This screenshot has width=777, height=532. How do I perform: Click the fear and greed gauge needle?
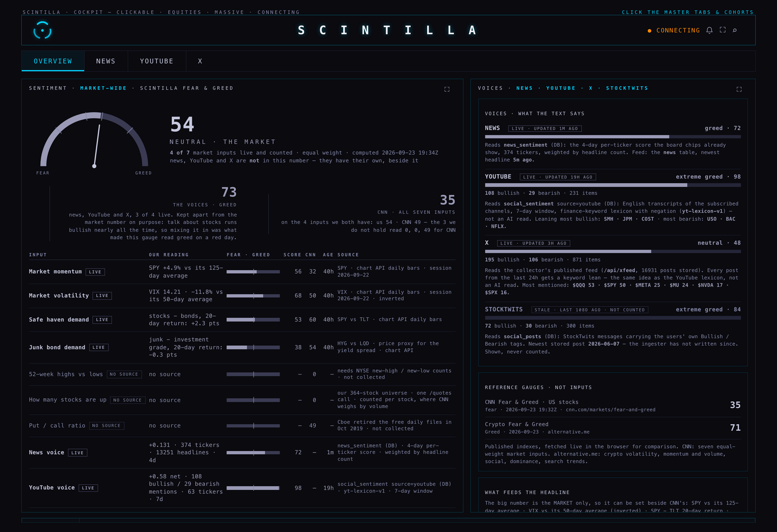[x=97, y=146]
